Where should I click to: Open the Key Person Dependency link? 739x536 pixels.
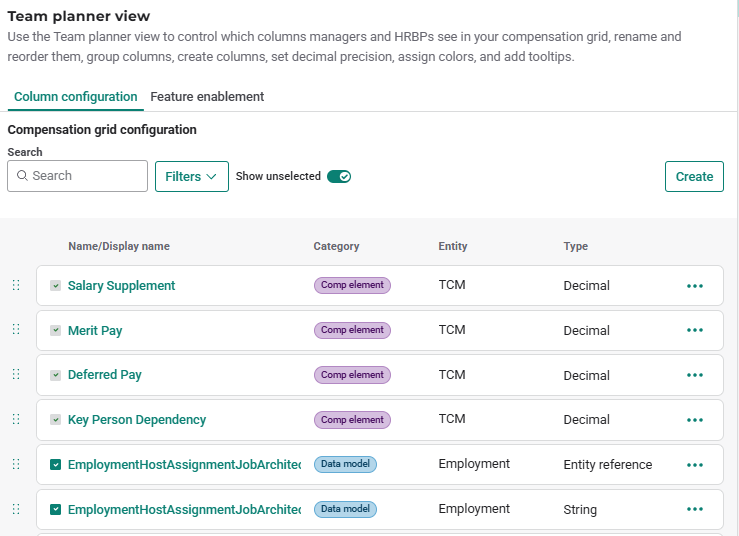coord(137,420)
